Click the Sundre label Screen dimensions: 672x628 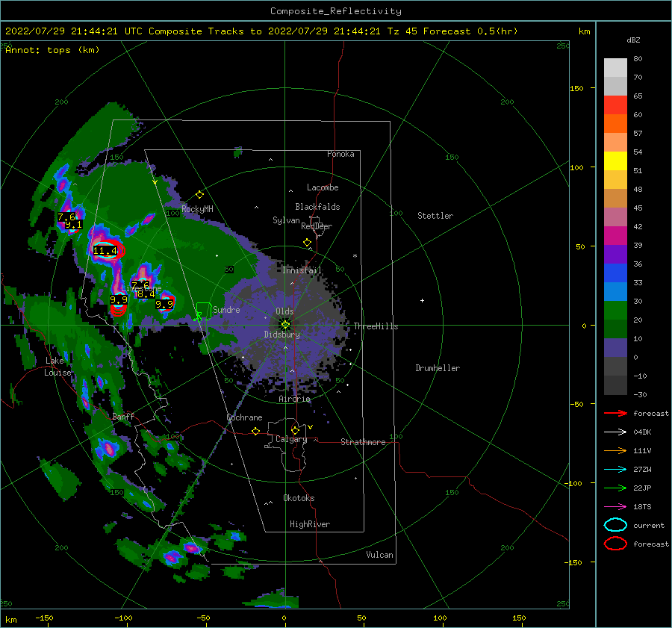coord(226,309)
